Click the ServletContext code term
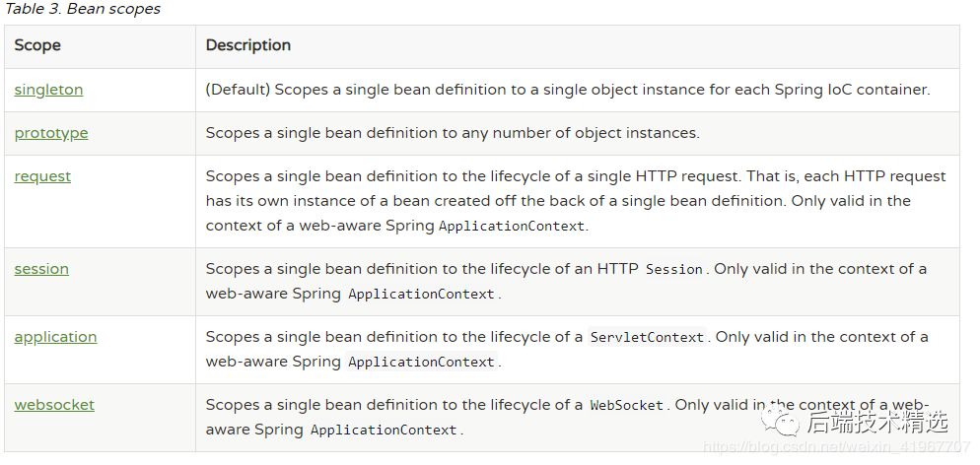This screenshot has width=980, height=465. [x=647, y=337]
